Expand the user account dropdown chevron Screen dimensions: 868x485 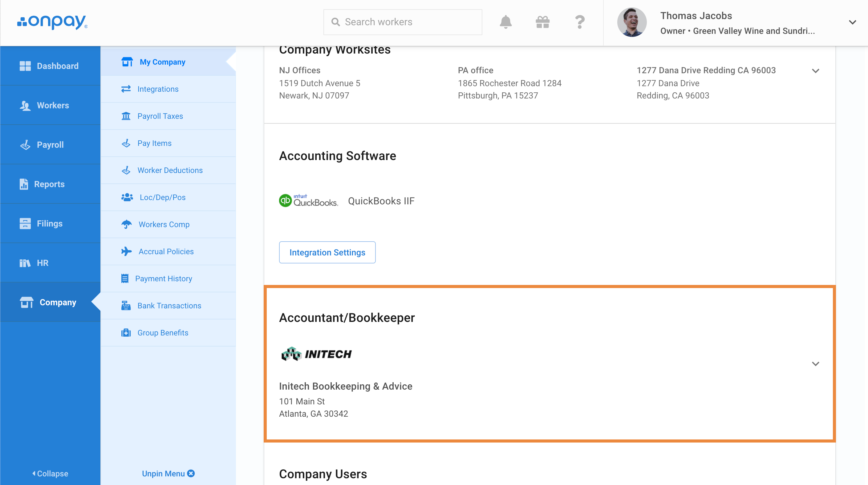tap(852, 22)
